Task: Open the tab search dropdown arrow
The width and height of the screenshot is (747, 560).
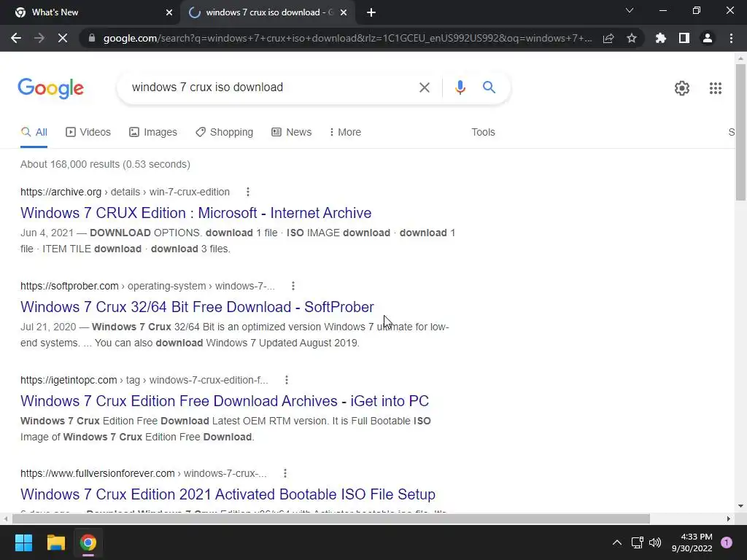Action: click(630, 10)
